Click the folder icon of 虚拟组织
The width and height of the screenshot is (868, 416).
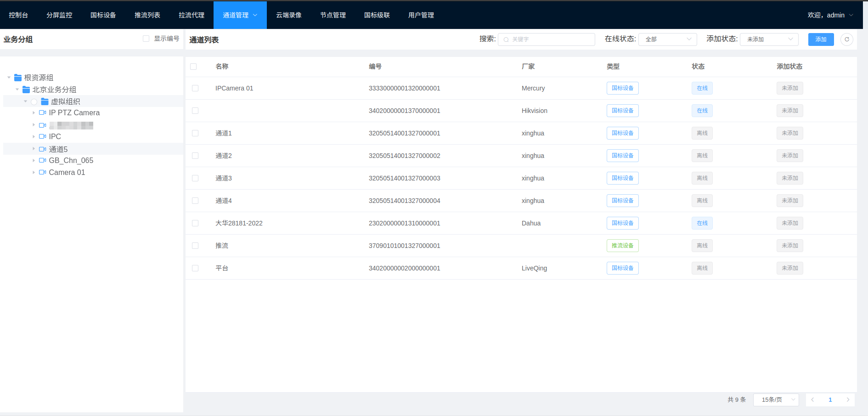point(45,101)
